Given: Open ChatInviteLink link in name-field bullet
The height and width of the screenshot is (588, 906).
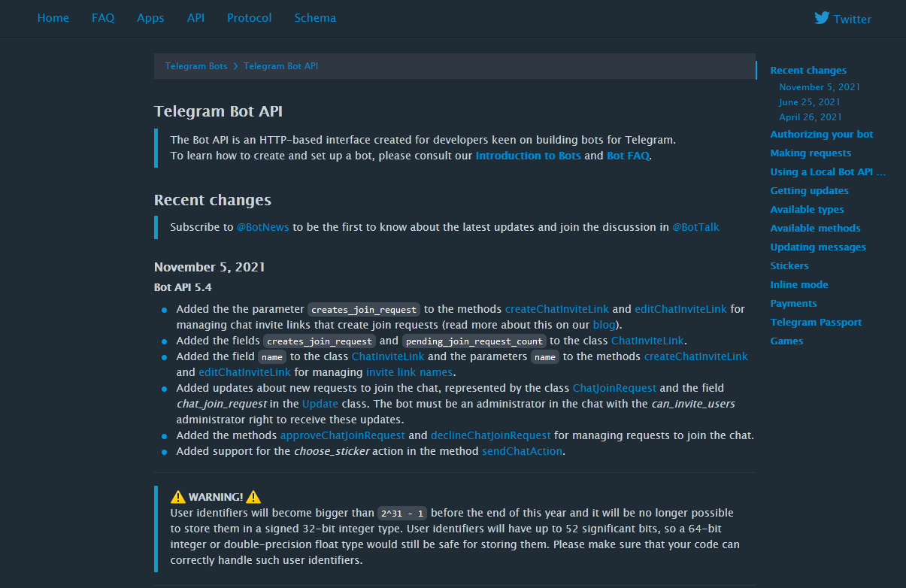Looking at the screenshot, I should coord(388,356).
